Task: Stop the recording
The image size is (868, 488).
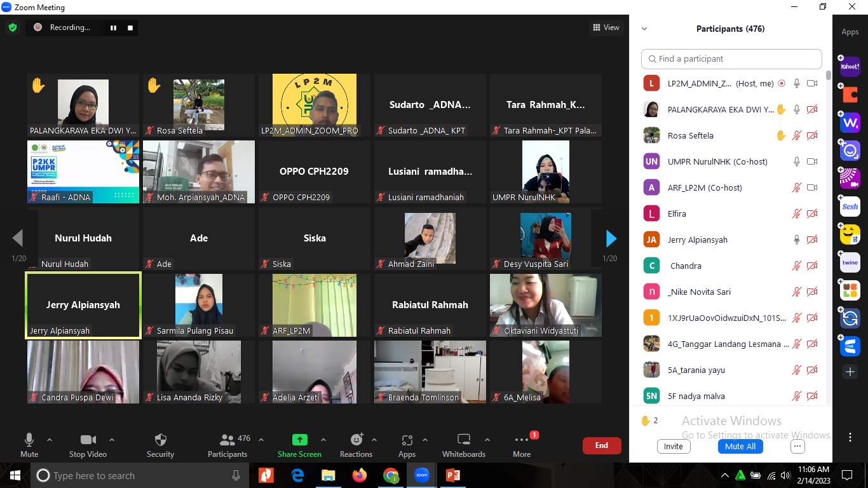Action: pos(130,27)
